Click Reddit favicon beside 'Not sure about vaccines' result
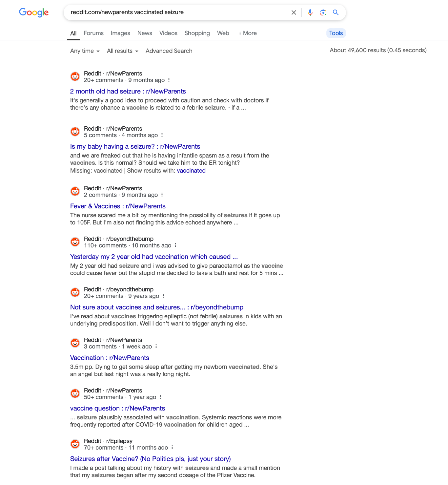This screenshot has height=485, width=448. (75, 292)
